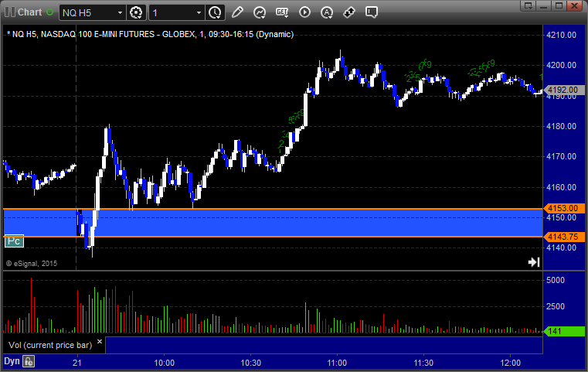
Task: Open the alerts A icon menu
Action: (327, 12)
